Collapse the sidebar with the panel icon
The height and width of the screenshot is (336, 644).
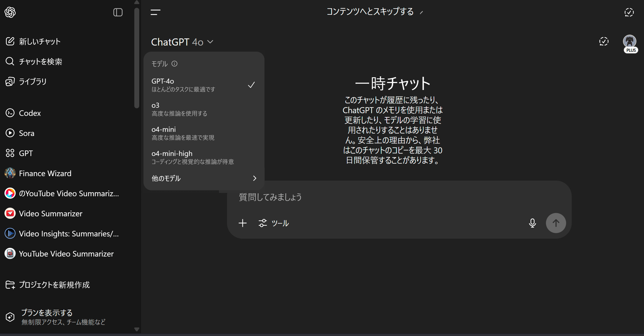118,12
